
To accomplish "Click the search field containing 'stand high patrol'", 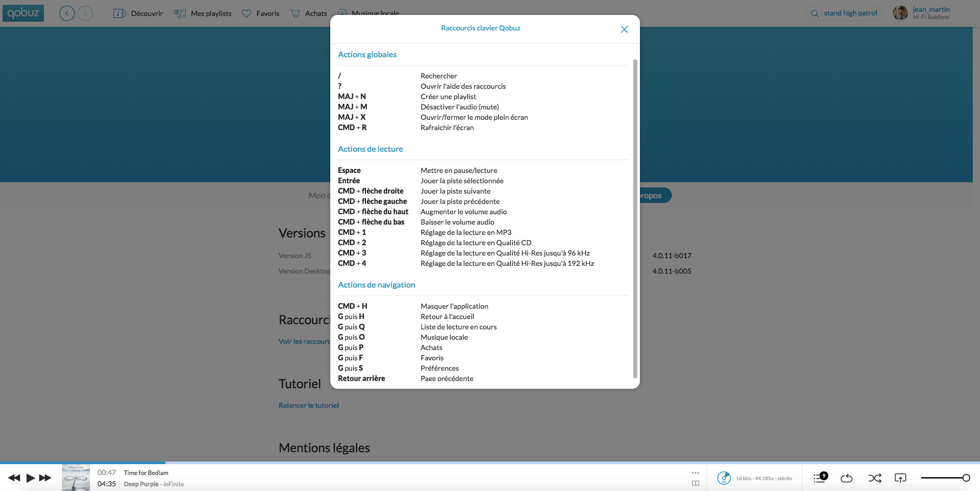I will pyautogui.click(x=844, y=13).
